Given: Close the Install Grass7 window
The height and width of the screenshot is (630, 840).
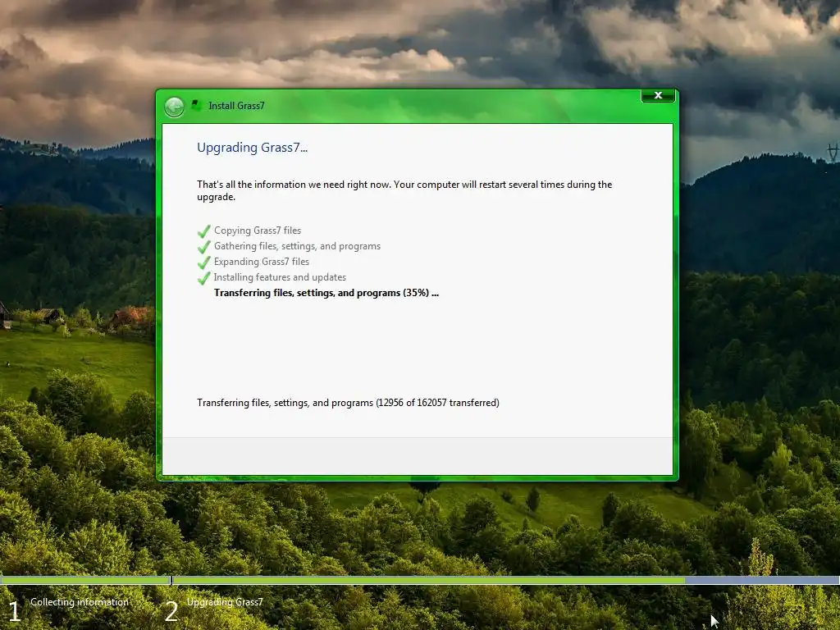Looking at the screenshot, I should click(x=658, y=95).
